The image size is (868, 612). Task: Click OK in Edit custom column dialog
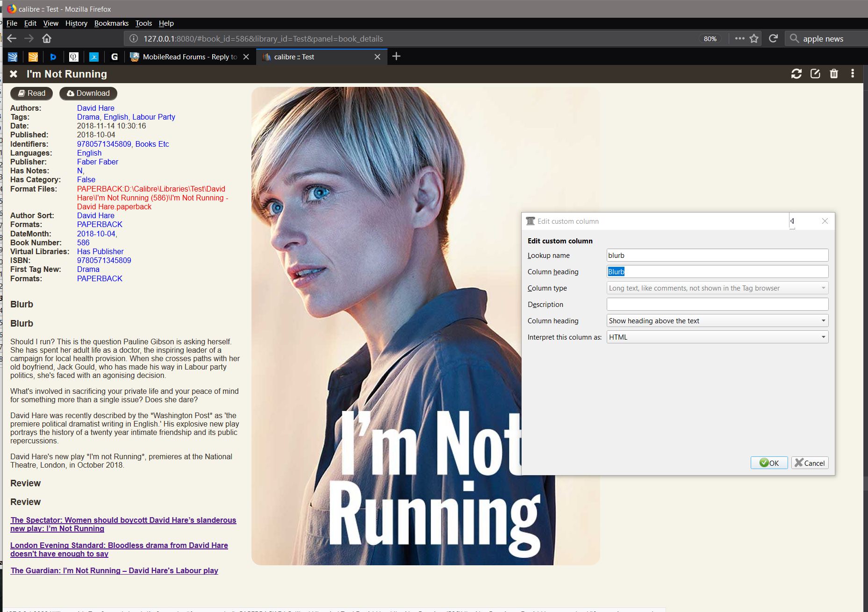coord(769,463)
